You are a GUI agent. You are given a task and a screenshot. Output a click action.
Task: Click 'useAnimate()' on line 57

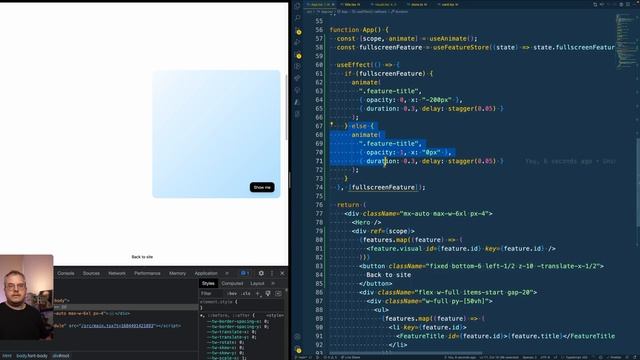tap(452, 39)
